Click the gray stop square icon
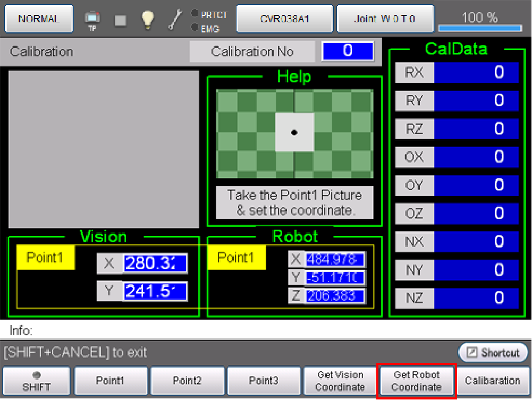 tap(121, 20)
